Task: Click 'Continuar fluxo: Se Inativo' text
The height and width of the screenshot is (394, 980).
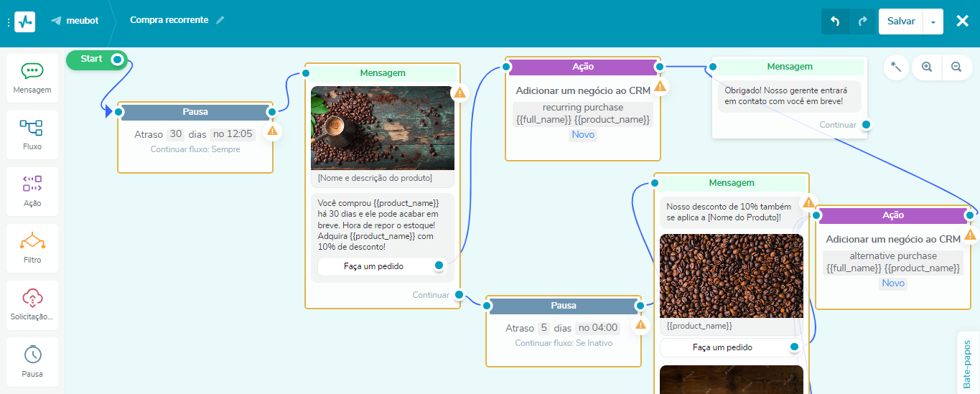Action: (x=564, y=343)
